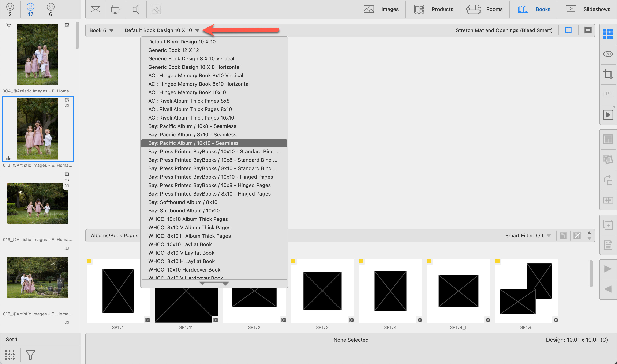The image size is (617, 364).
Task: Click the blue thumbnail grid view icon
Action: click(x=608, y=34)
